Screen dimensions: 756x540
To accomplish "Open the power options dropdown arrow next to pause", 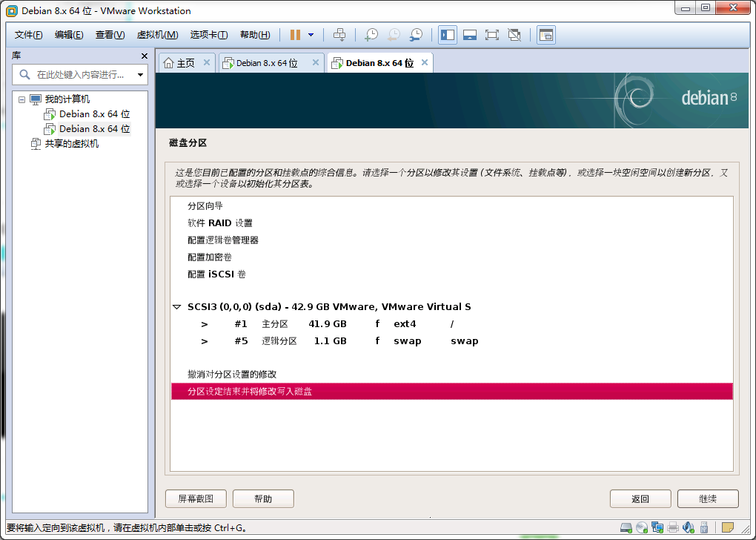I will pos(311,35).
